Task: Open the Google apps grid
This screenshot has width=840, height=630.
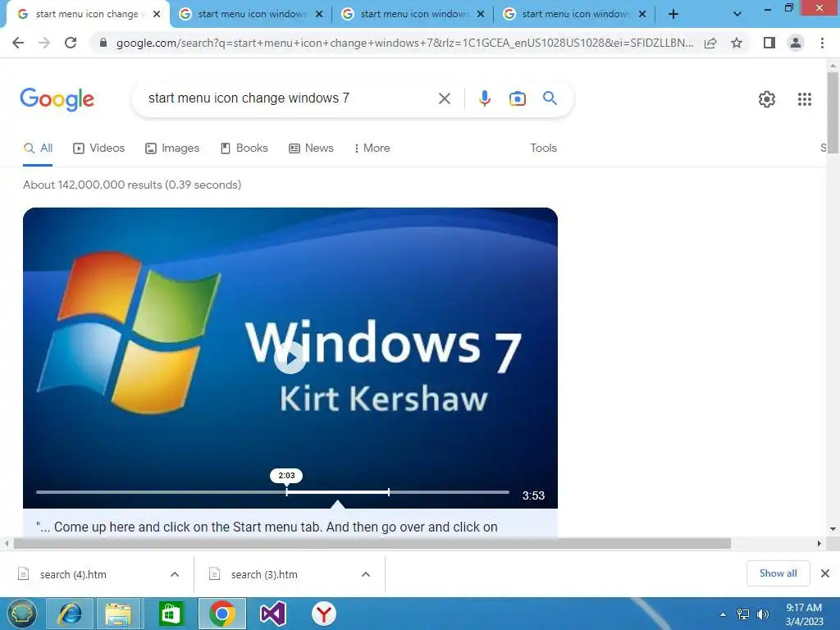Action: coord(805,99)
